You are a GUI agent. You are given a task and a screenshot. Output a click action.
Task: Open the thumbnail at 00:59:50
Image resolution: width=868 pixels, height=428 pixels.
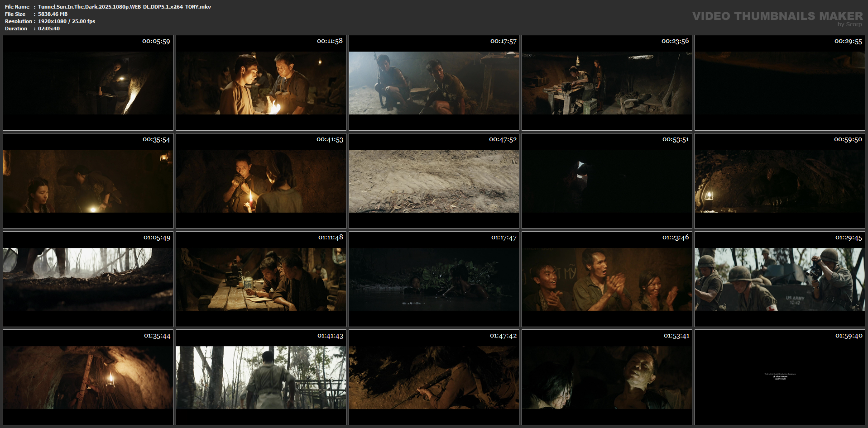[x=780, y=181]
